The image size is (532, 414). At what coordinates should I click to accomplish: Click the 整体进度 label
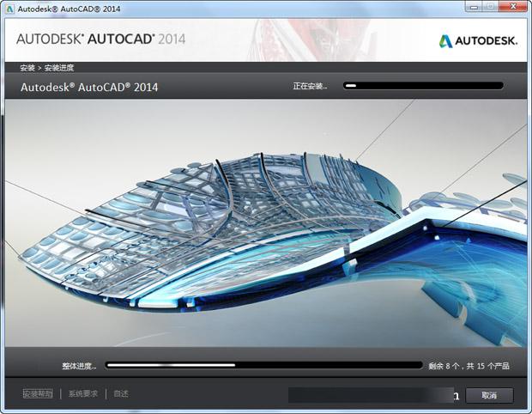tap(79, 366)
